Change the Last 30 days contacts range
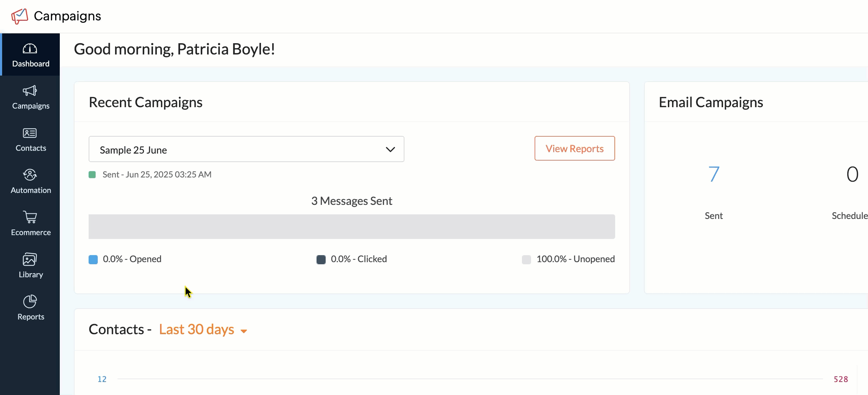This screenshot has height=395, width=868. (x=203, y=330)
